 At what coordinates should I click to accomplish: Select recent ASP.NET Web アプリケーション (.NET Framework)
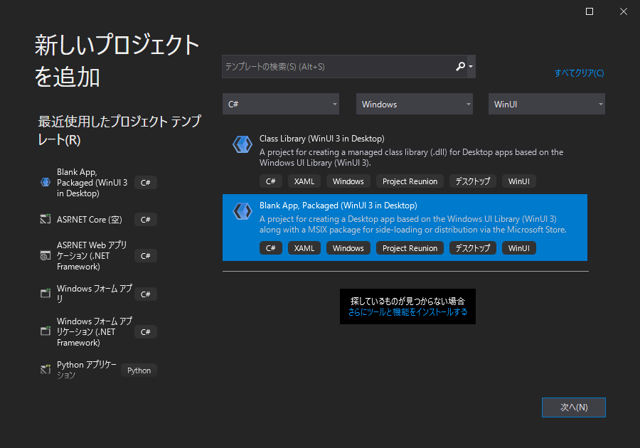pos(92,256)
